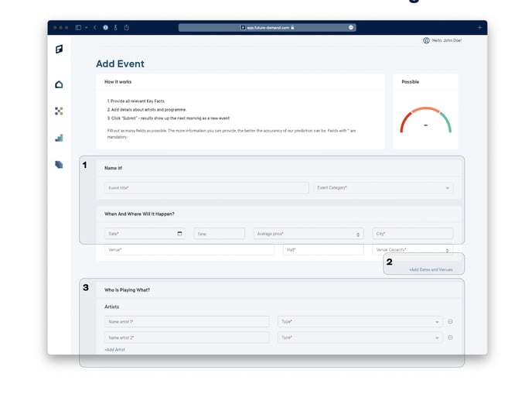Open the stacked layers sidebar icon
Screen dimensions: 532x394
[x=59, y=165]
